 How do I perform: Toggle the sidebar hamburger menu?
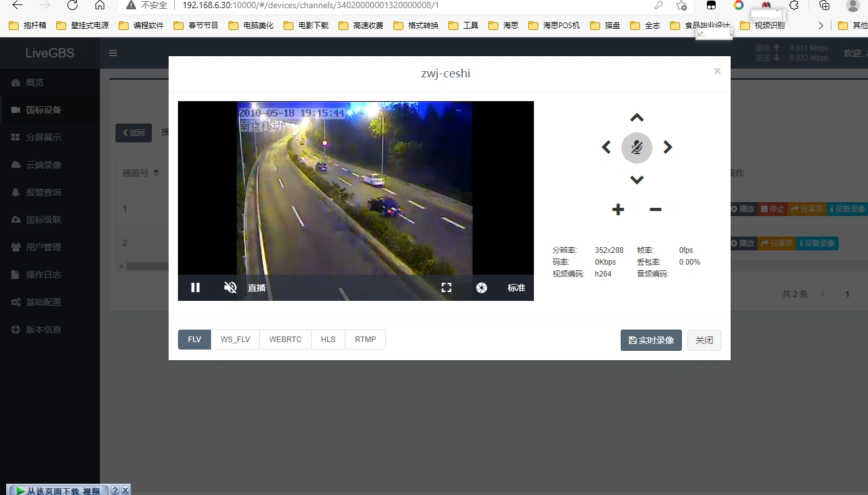[113, 53]
